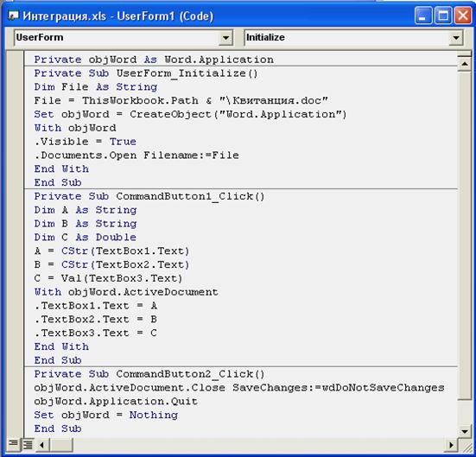Click the line containing "ThisWorkbook.Path"
The height and width of the screenshot is (457, 476).
coord(181,100)
